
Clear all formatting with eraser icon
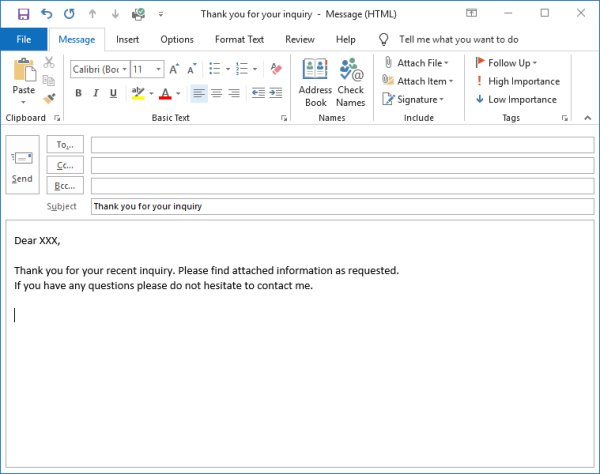click(x=276, y=69)
